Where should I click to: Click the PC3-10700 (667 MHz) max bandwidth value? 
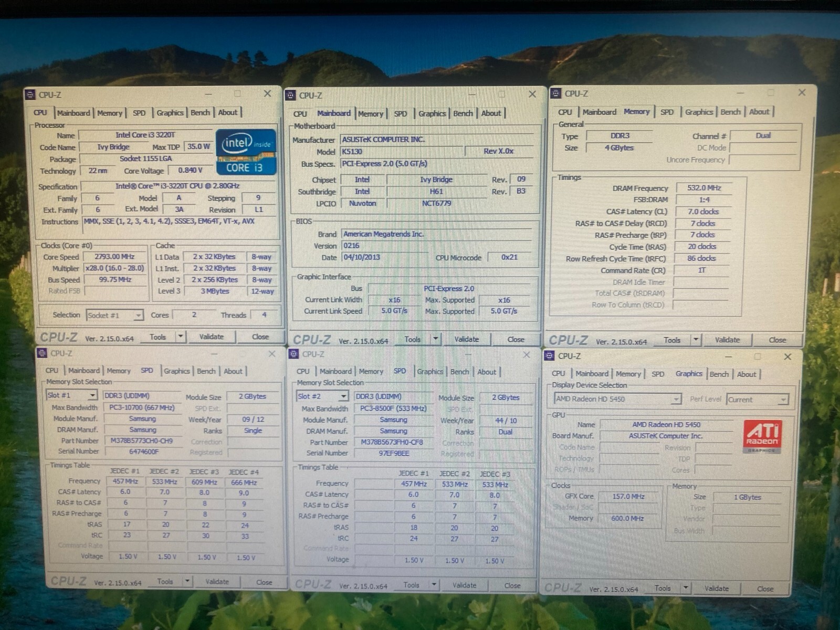click(141, 407)
